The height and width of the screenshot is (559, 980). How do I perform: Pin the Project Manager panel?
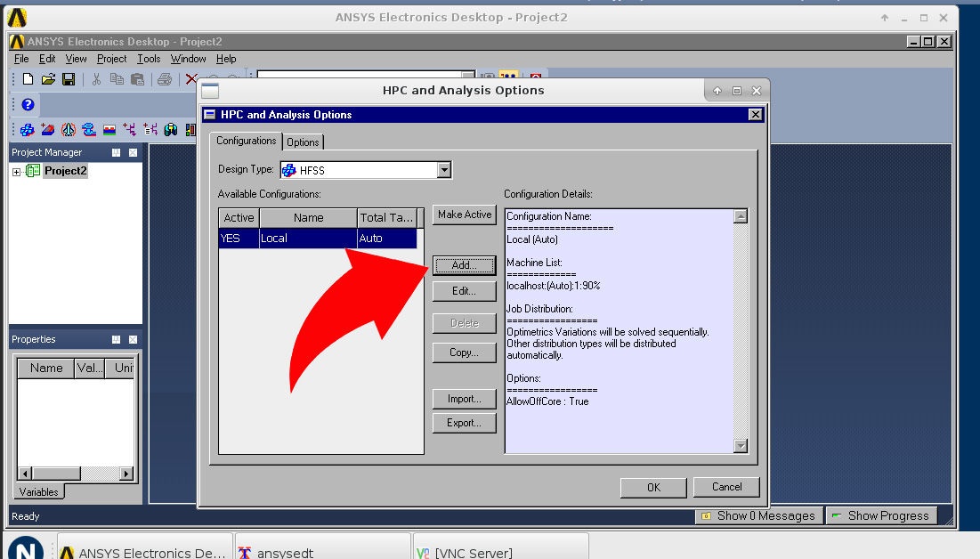[117, 152]
